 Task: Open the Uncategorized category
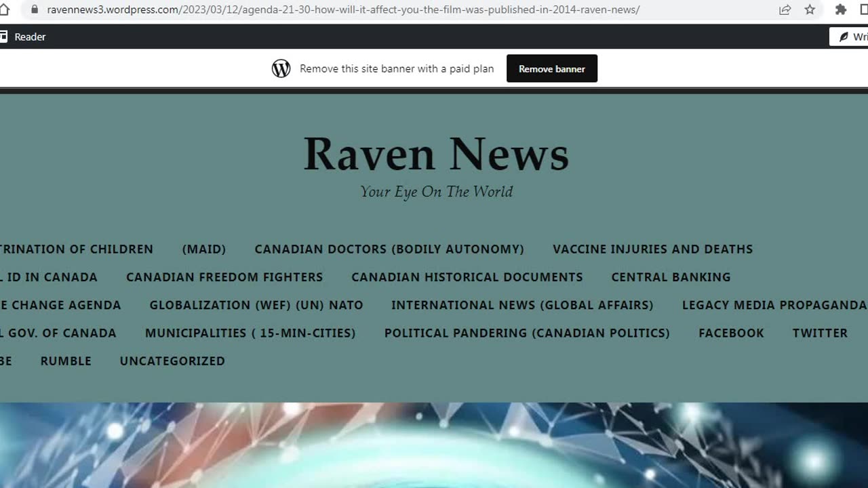(x=172, y=361)
